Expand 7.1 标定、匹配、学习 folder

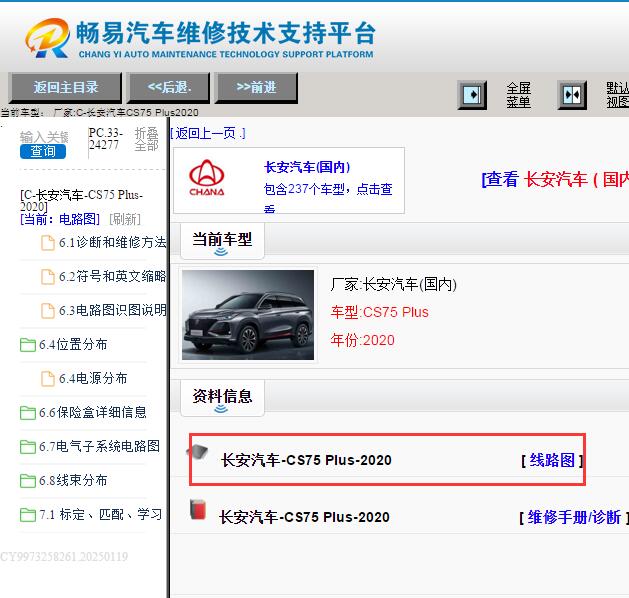(101, 514)
